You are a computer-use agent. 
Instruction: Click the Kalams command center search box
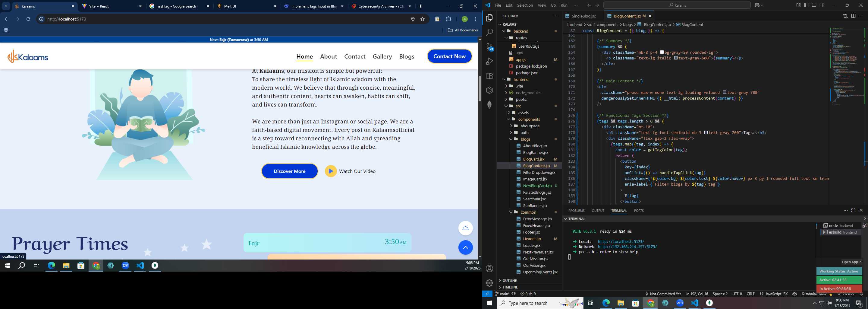pos(677,5)
